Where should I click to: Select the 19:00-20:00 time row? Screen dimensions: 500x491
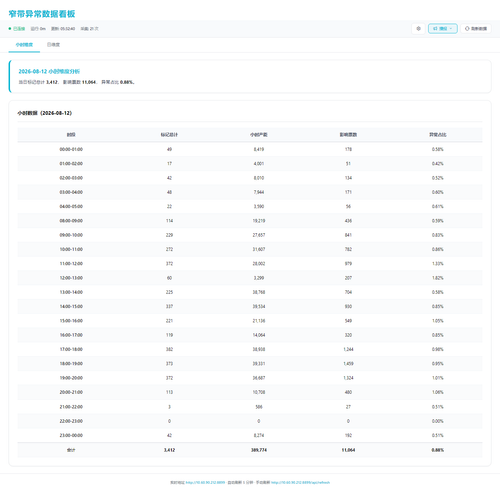250,378
